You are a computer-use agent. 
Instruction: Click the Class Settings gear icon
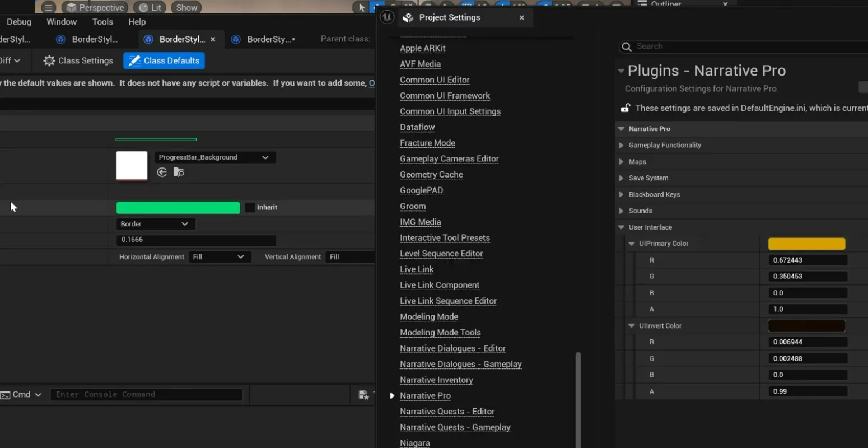pos(49,60)
